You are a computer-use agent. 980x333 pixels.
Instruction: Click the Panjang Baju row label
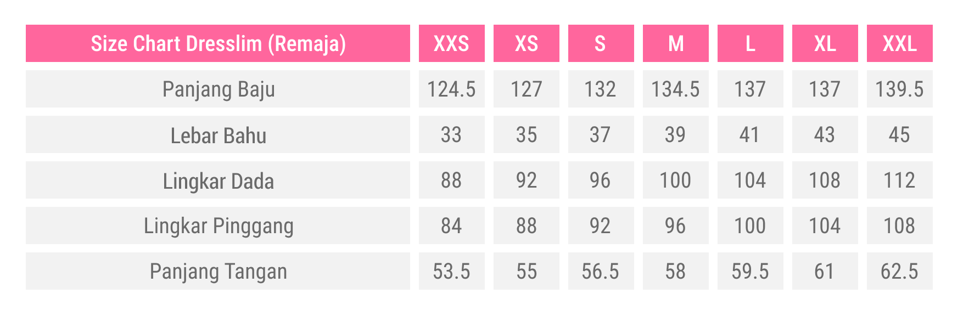point(218,89)
